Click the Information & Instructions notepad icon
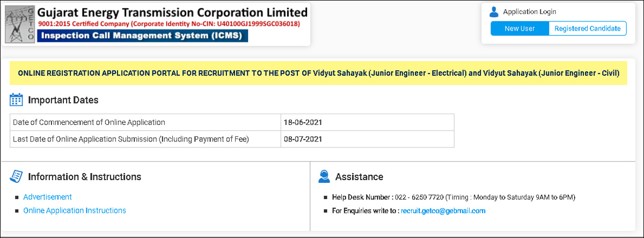644x238 pixels. click(x=16, y=176)
